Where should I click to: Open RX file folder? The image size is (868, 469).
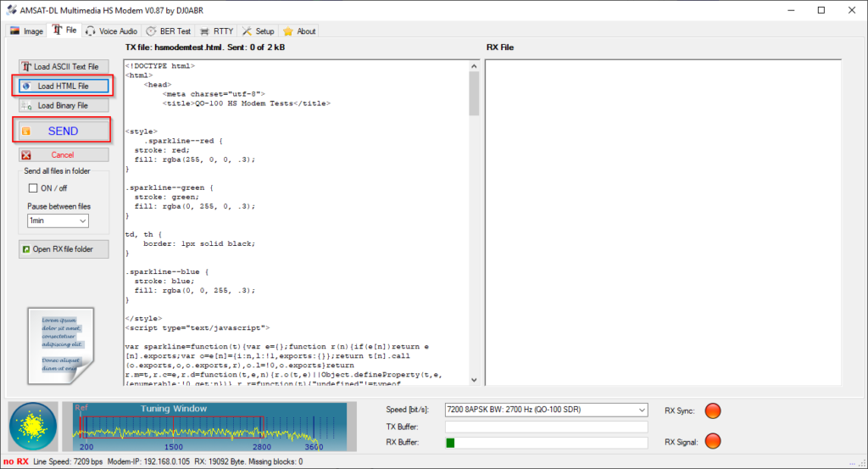pos(64,249)
